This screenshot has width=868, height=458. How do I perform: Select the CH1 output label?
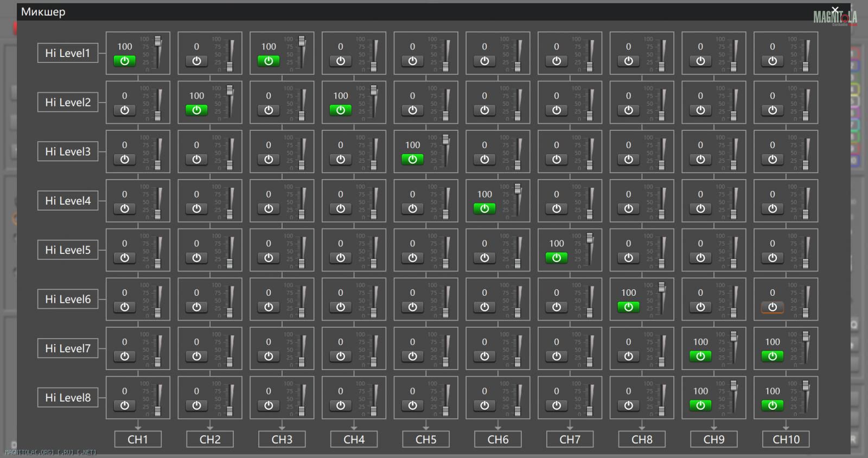138,440
